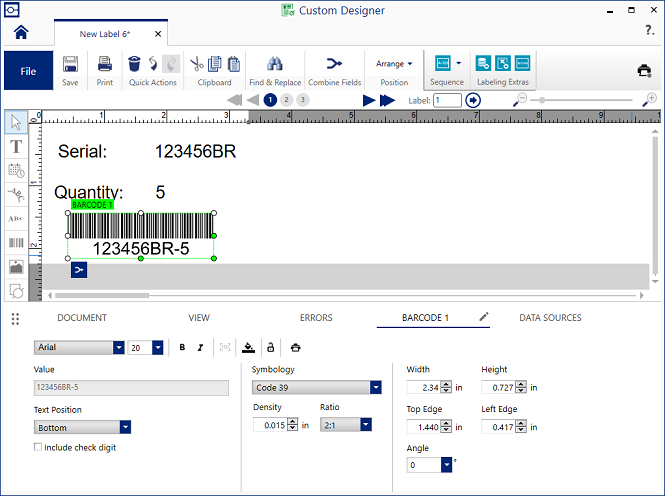Toggle bold formatting for barcode text

pos(182,347)
